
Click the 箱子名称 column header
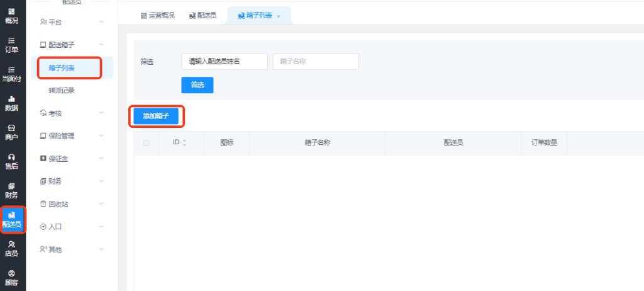318,143
